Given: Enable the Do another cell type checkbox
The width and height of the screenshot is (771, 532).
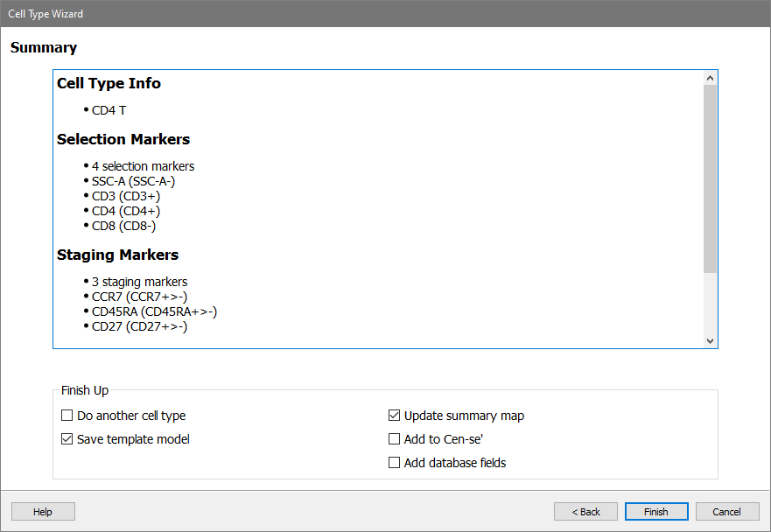Looking at the screenshot, I should (x=67, y=416).
